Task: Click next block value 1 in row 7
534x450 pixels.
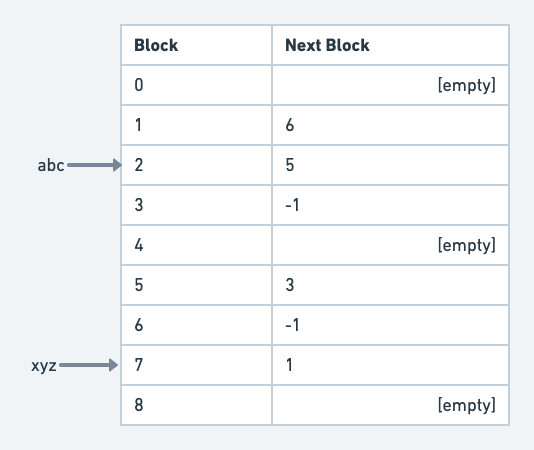Action: coord(289,365)
